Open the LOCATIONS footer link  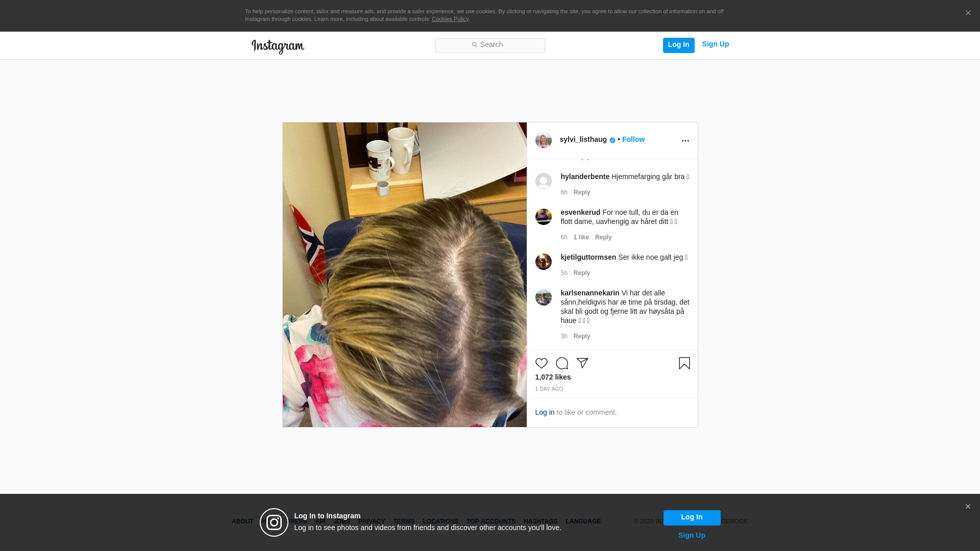point(440,522)
